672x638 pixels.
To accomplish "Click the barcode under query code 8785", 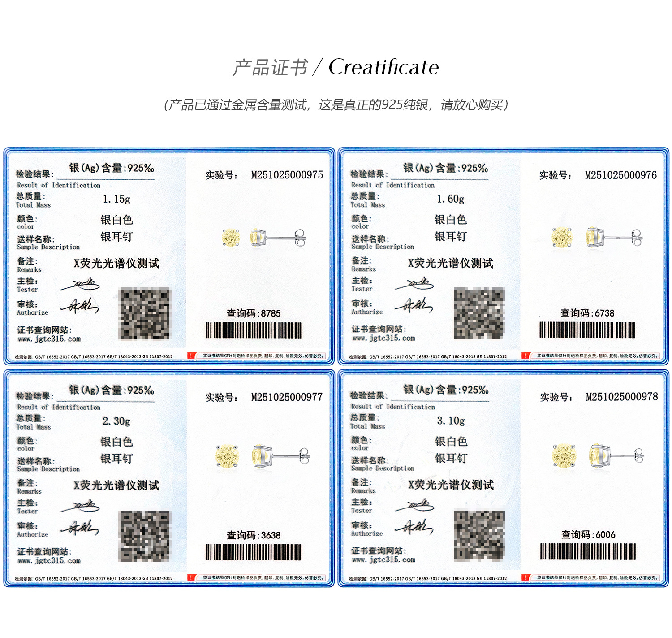I will pyautogui.click(x=254, y=330).
